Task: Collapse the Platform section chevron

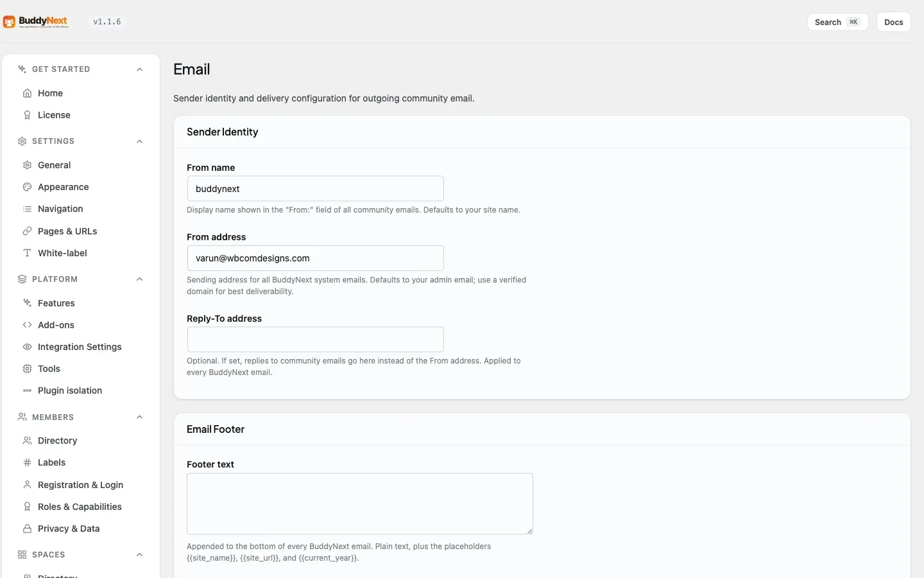Action: pos(139,279)
